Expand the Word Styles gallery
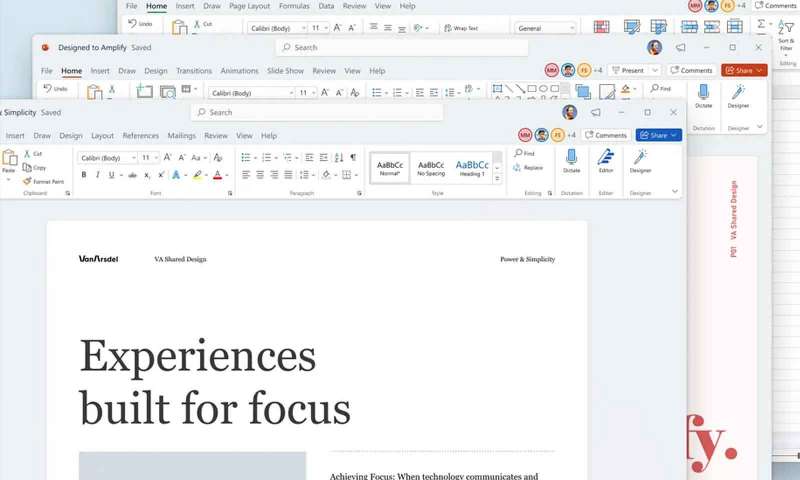The width and height of the screenshot is (800, 480). pos(497,178)
